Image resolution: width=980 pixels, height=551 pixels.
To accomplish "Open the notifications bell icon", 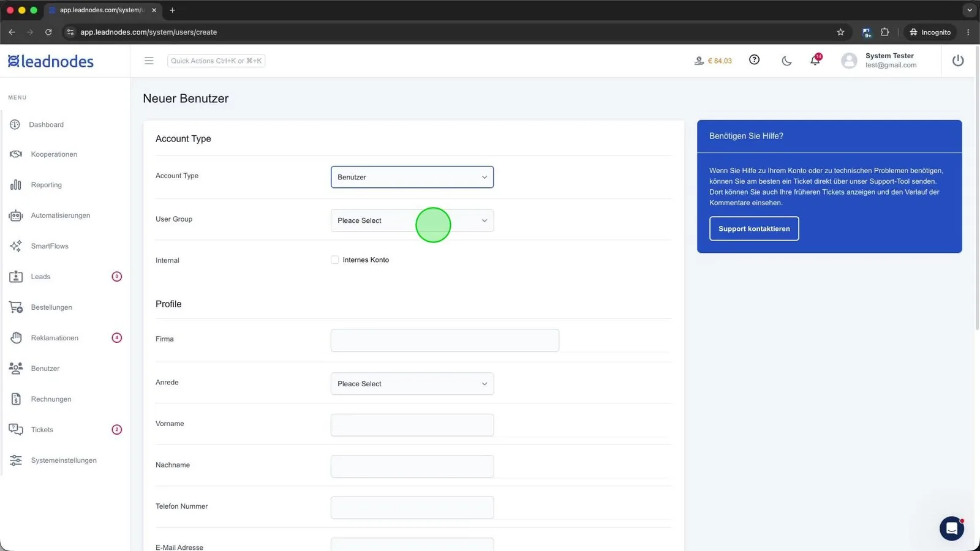I will 815,60.
